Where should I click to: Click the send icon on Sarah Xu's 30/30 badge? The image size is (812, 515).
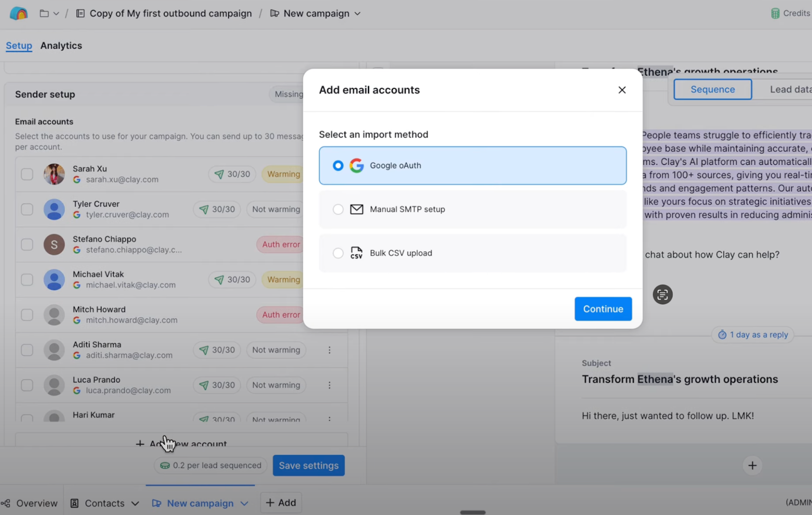pos(219,174)
